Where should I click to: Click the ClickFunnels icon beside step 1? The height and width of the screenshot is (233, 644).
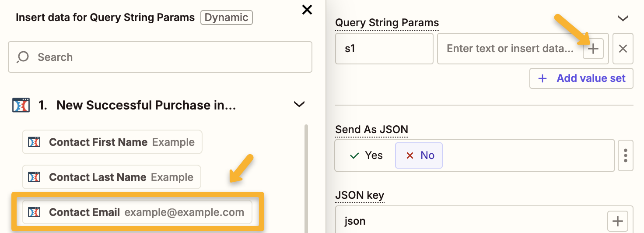tap(21, 105)
